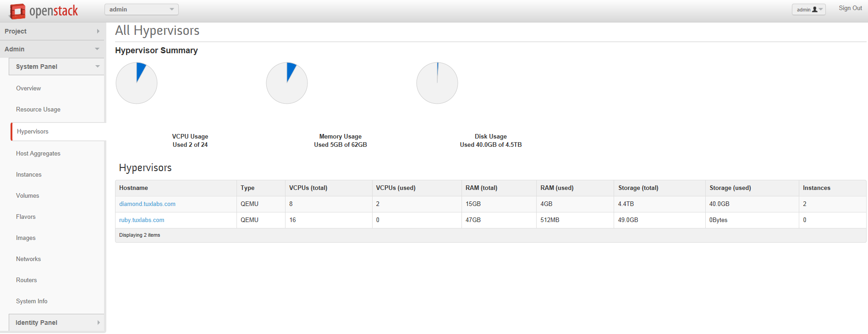Open the Flavors page
The image size is (868, 334).
(26, 217)
